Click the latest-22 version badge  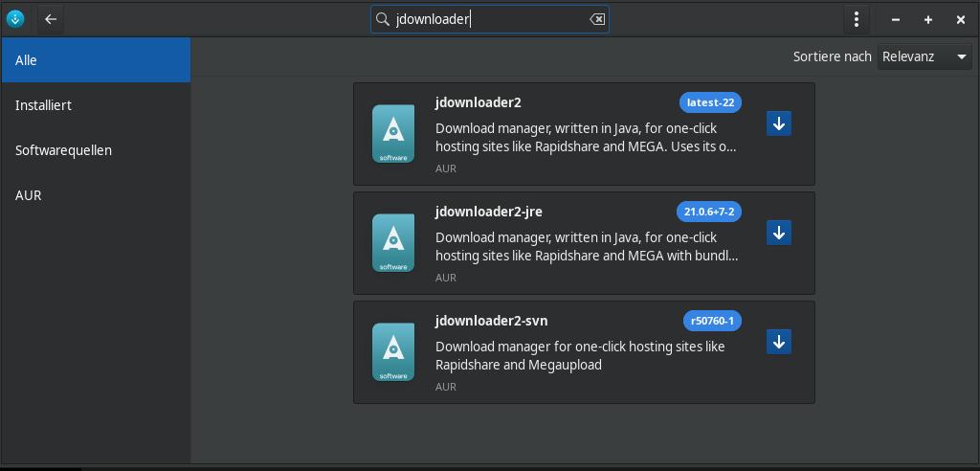(x=710, y=102)
